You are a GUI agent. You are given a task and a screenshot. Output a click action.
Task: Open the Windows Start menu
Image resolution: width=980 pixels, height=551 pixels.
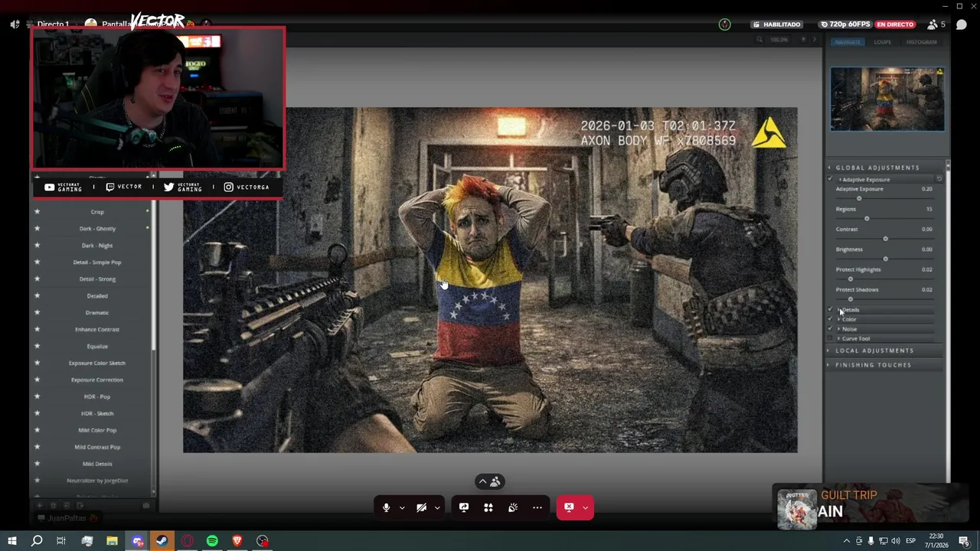click(x=11, y=541)
